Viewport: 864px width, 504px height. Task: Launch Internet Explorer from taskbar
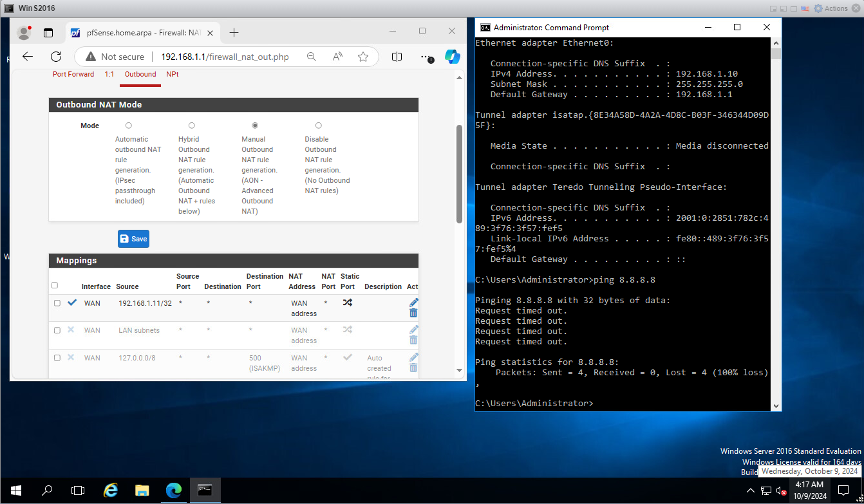(x=110, y=490)
